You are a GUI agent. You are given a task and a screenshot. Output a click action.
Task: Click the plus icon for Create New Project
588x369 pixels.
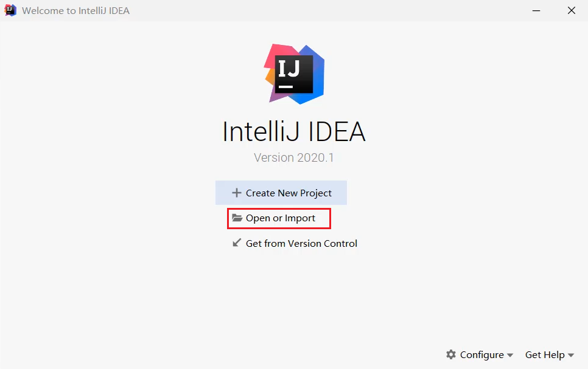tap(237, 193)
